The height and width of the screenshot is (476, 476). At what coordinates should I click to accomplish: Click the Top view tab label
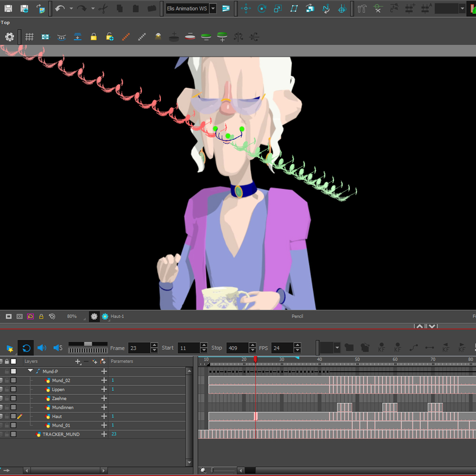5,22
